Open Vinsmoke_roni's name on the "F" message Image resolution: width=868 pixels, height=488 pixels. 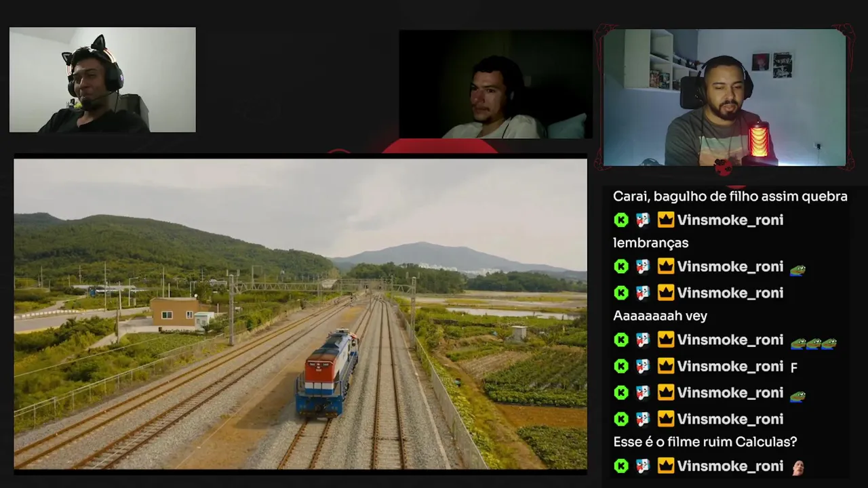730,366
